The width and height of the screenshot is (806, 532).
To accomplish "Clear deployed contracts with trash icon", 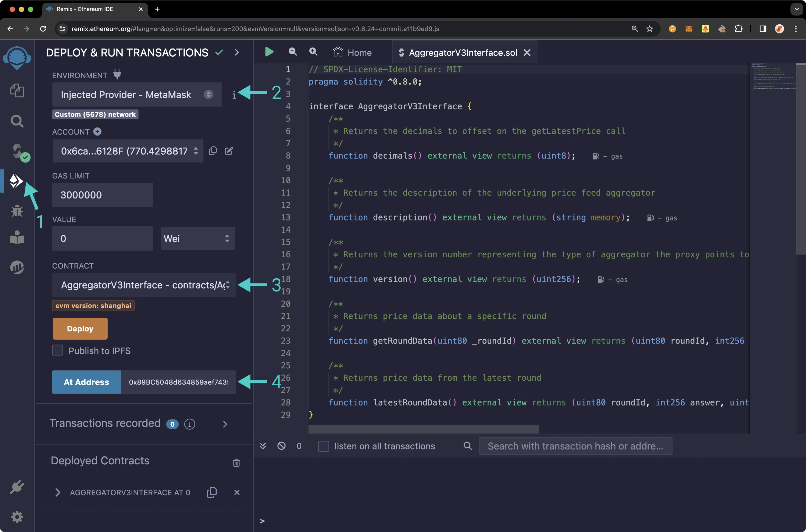I will click(x=236, y=463).
